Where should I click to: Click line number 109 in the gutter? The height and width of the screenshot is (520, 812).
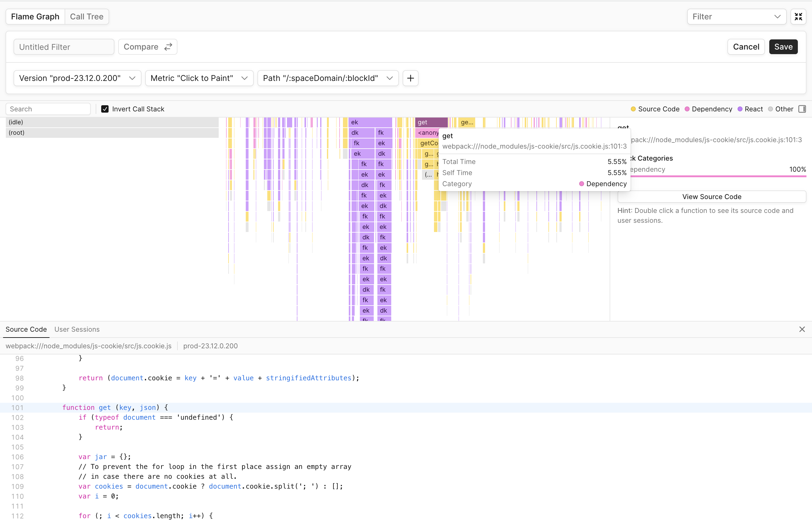[18, 486]
